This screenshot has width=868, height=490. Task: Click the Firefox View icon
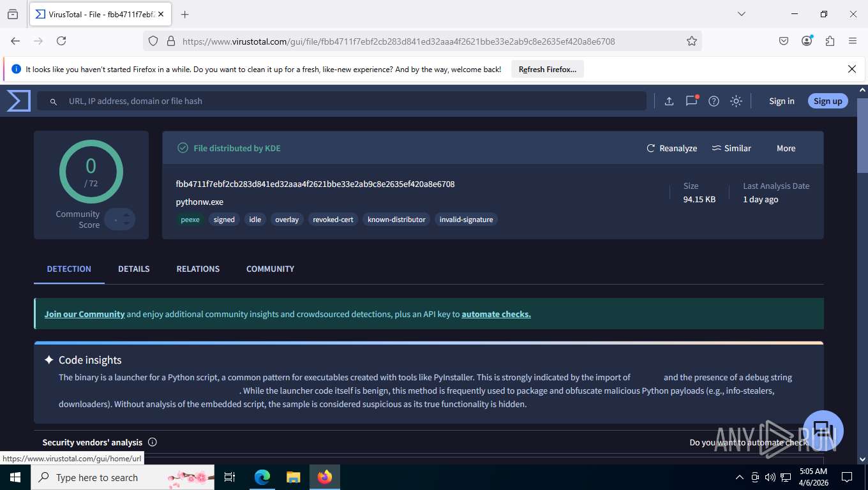pos(13,14)
